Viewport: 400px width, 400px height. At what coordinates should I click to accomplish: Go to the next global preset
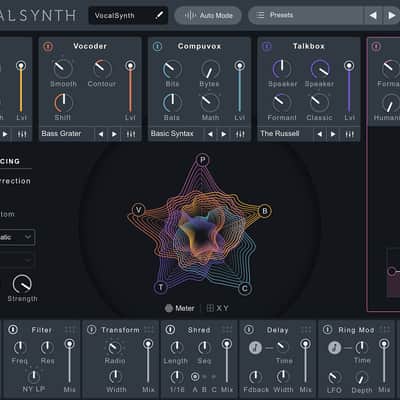pyautogui.click(x=391, y=15)
